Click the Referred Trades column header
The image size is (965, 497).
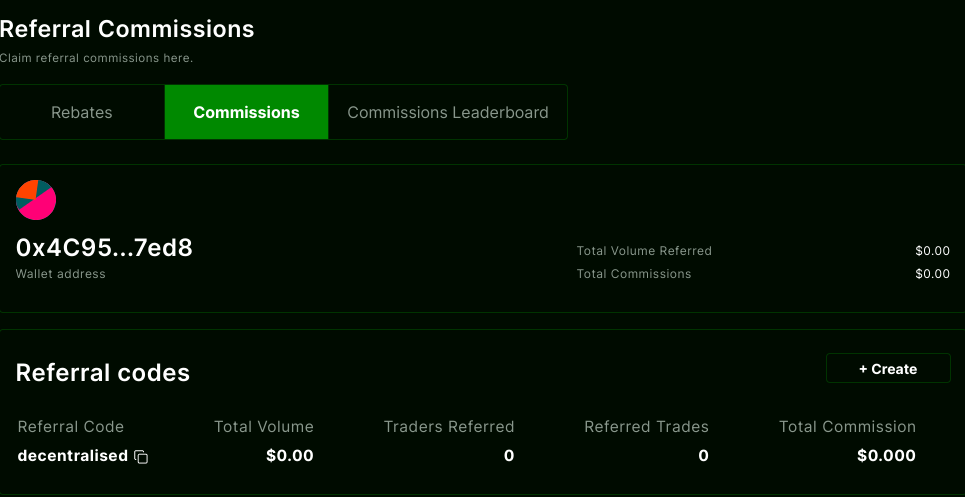click(x=646, y=426)
